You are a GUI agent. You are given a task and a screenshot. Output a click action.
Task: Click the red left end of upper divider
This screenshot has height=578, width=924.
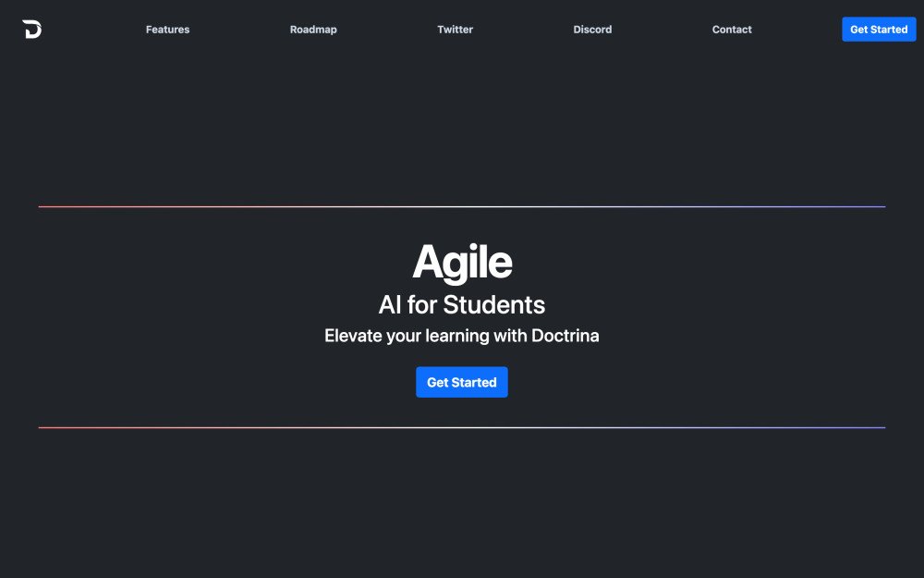(55, 206)
